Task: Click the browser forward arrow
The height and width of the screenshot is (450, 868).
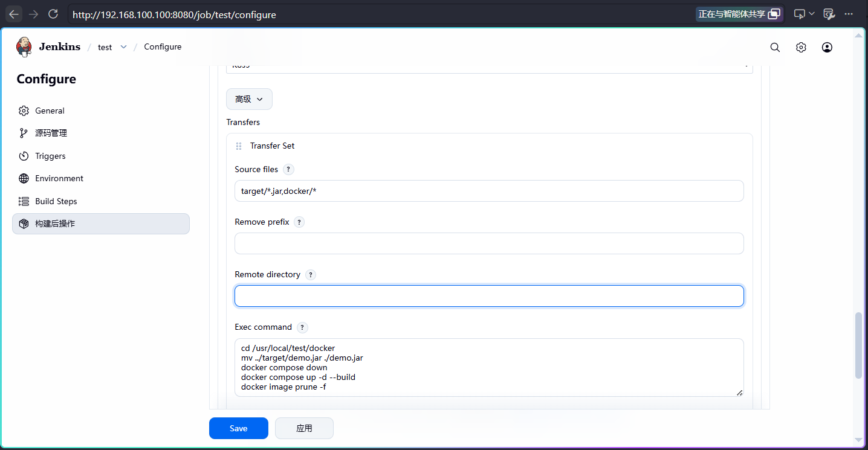Action: 33,14
